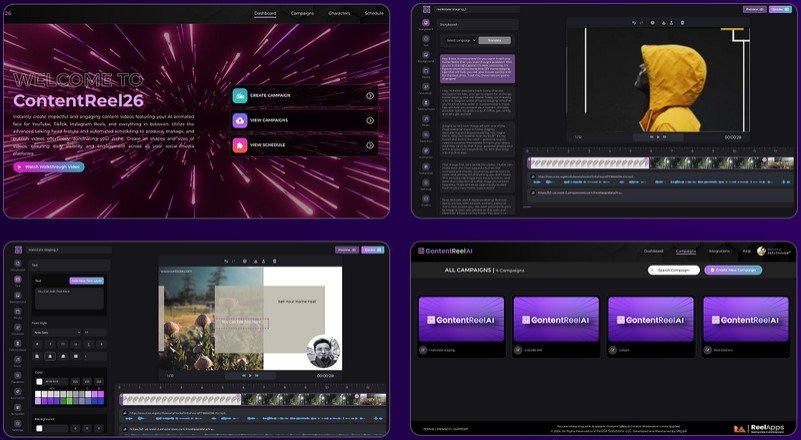Viewport: 801px width, 440px height.
Task: Select Media icon in text editor sidebar
Action: click(18, 311)
